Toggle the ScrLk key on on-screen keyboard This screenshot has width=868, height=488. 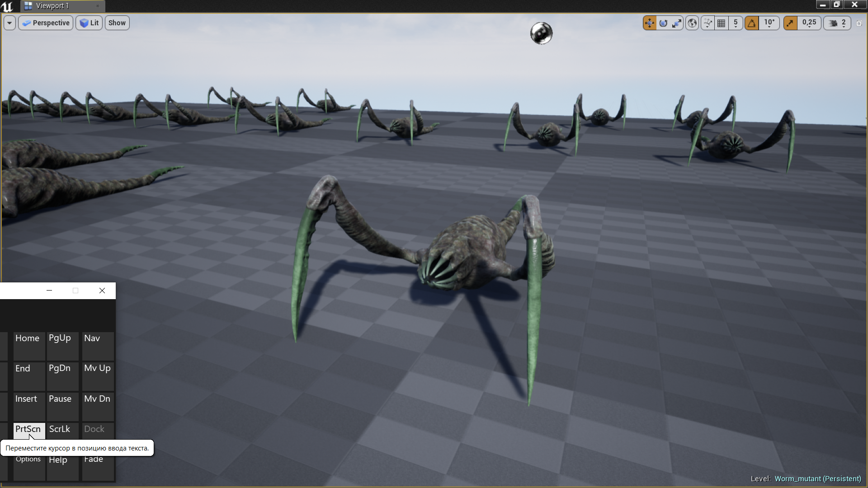point(63,431)
